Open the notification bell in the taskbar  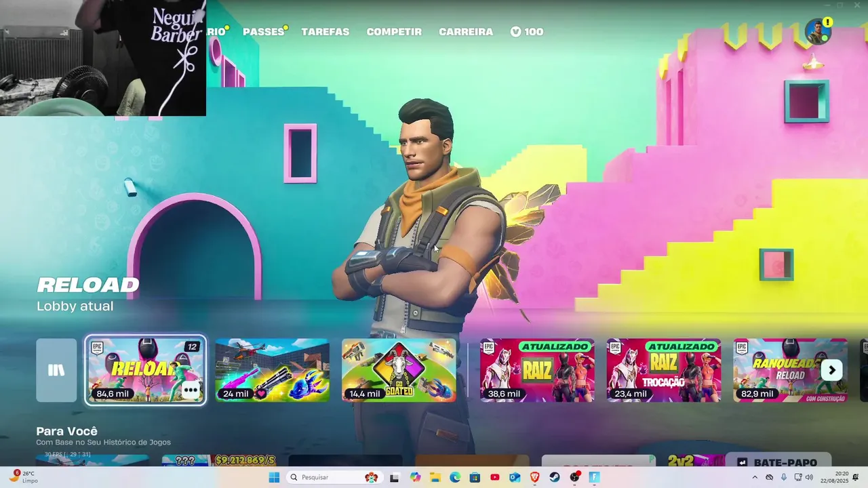pos(856,477)
